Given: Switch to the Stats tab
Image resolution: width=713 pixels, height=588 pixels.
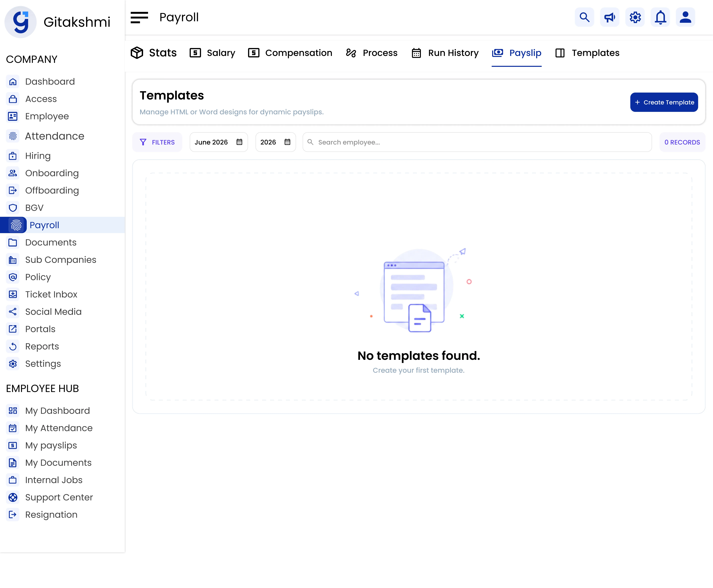Looking at the screenshot, I should 154,53.
